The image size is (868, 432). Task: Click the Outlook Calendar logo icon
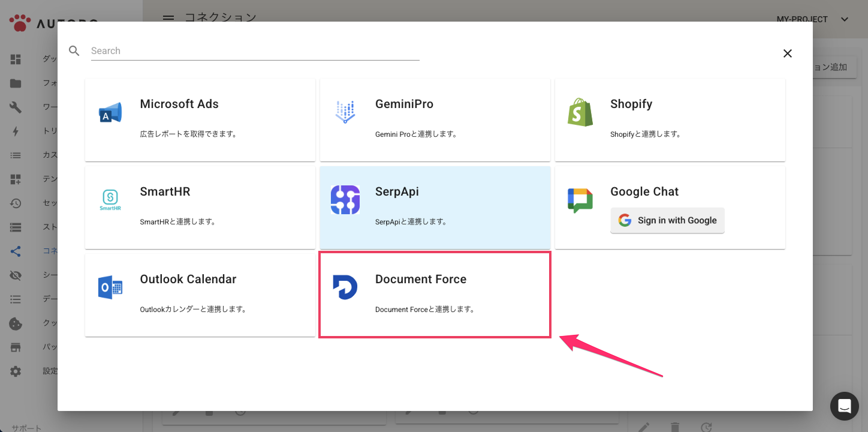(x=110, y=287)
